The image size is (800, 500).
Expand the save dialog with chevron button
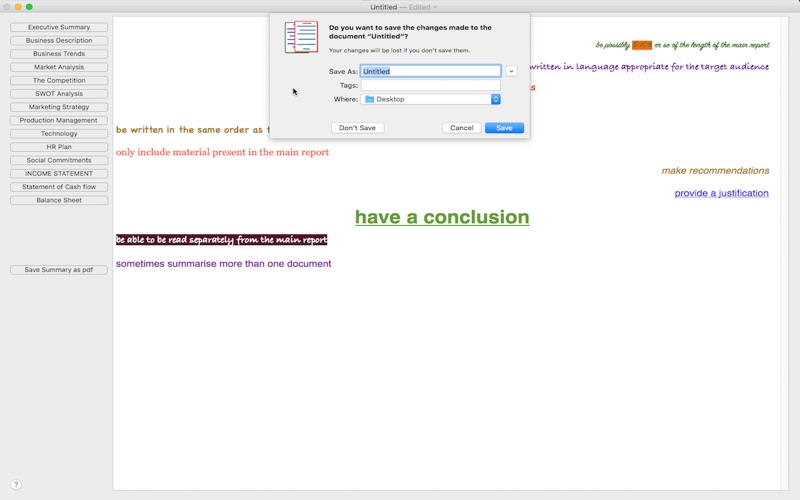(x=511, y=72)
